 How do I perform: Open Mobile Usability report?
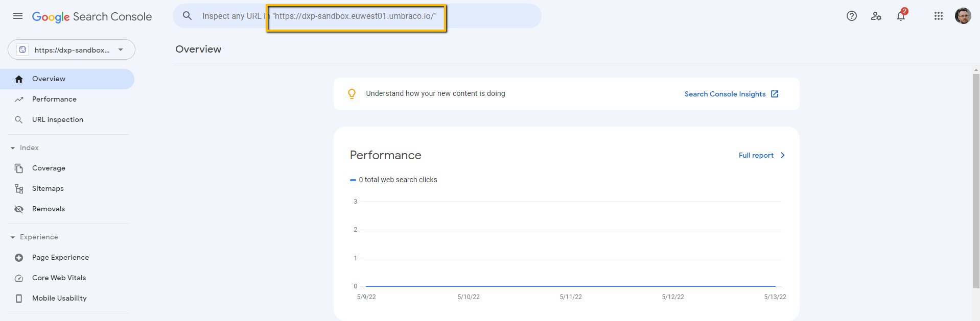click(x=67, y=298)
